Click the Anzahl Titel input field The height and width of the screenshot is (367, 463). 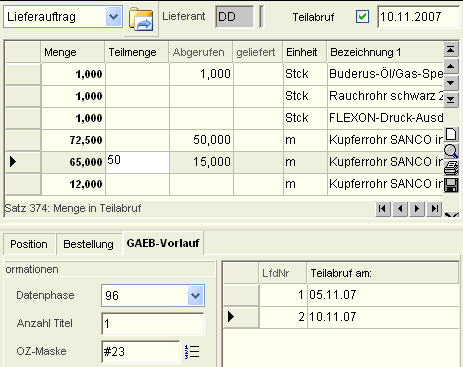pos(153,324)
